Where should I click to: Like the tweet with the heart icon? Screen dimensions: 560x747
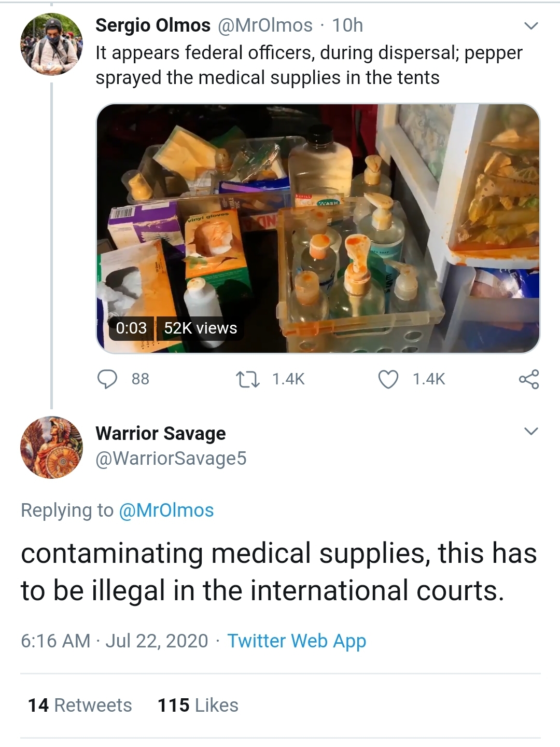tap(388, 379)
